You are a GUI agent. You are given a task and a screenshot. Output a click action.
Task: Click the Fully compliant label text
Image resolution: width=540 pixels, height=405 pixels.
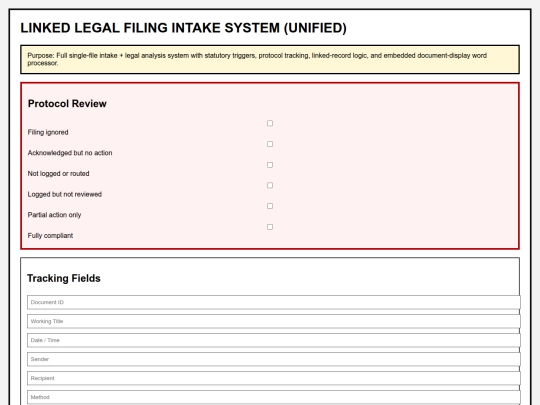coord(50,236)
